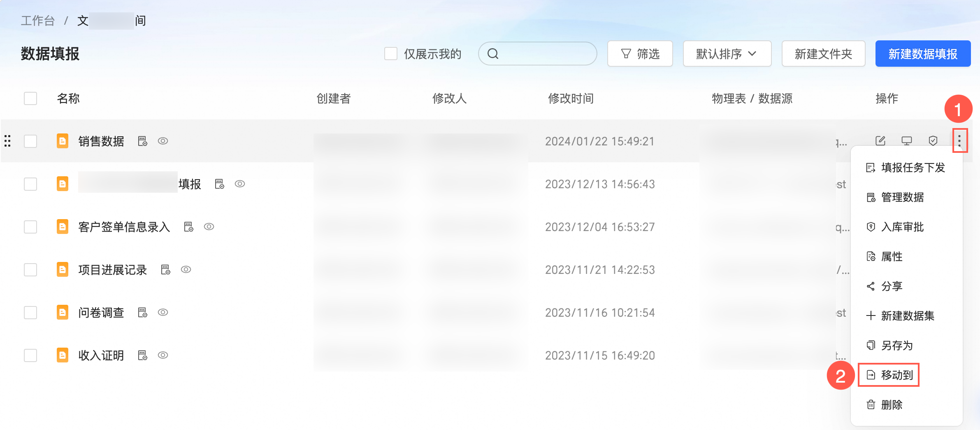Choose 删除 from the context menu
Screen dimensions: 980x430
click(906, 405)
